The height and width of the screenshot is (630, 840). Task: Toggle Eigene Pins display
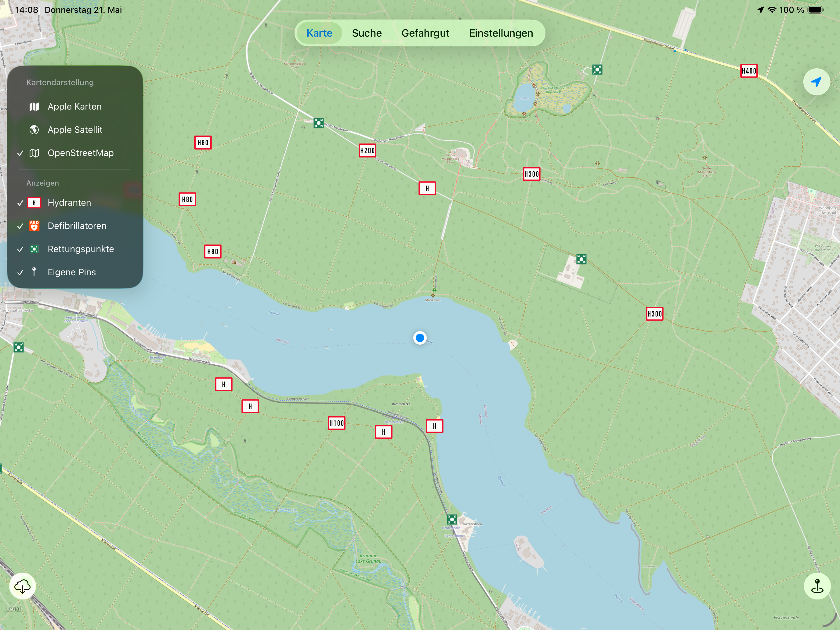tap(75, 272)
